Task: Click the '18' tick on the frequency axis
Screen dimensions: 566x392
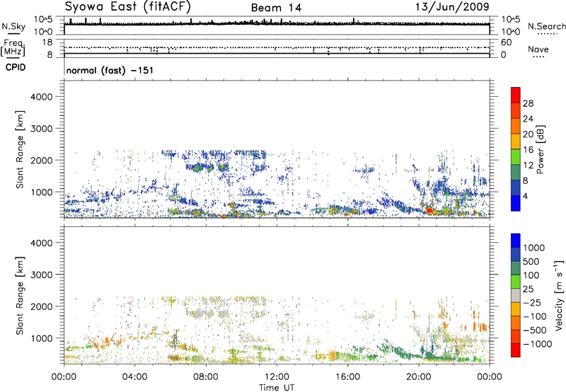Action: coord(47,42)
